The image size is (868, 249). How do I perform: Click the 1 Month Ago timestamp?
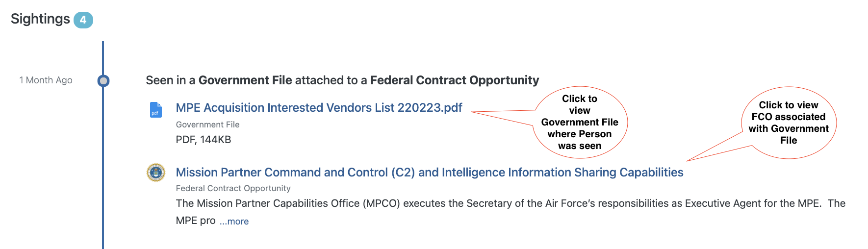(x=46, y=80)
